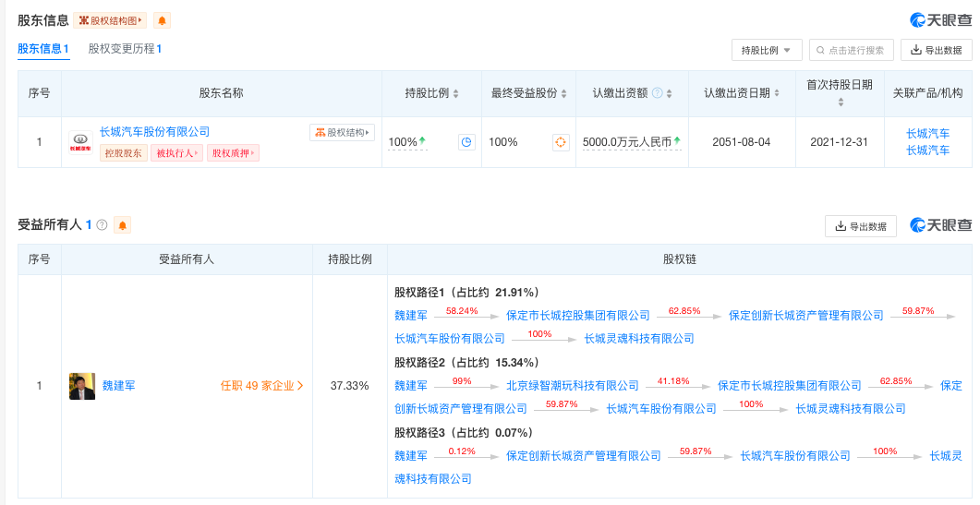Open 保定市长城控股集团有限公司 in 股权路径2
Image resolution: width=980 pixels, height=505 pixels.
coord(790,386)
